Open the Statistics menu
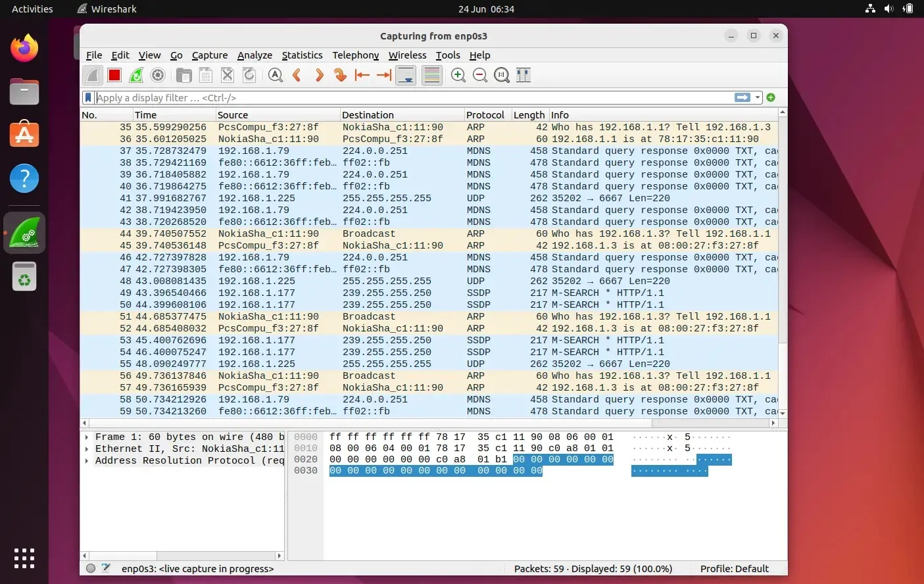 click(x=302, y=55)
